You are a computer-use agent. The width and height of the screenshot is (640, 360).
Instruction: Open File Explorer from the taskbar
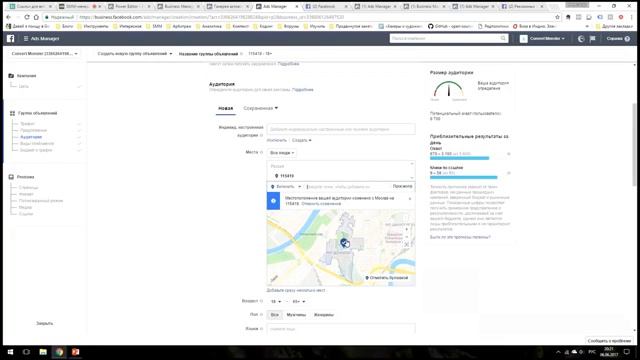[43, 352]
